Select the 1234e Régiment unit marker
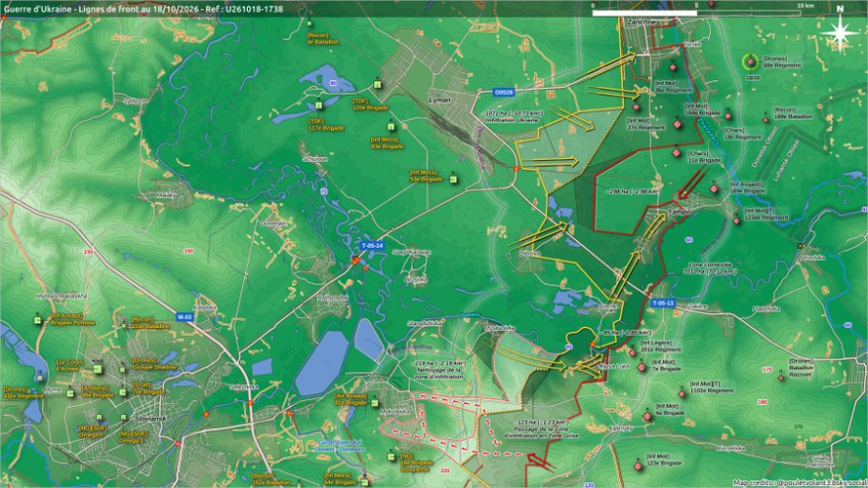 click(x=737, y=221)
